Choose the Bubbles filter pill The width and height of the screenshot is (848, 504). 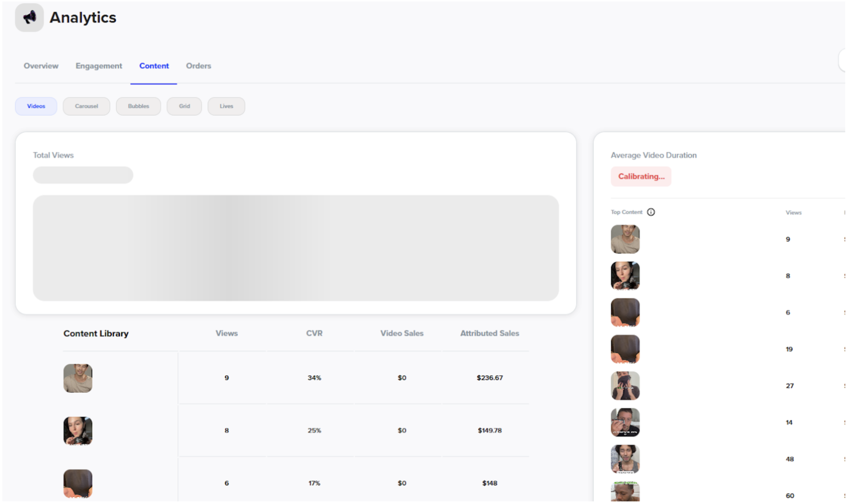point(138,106)
